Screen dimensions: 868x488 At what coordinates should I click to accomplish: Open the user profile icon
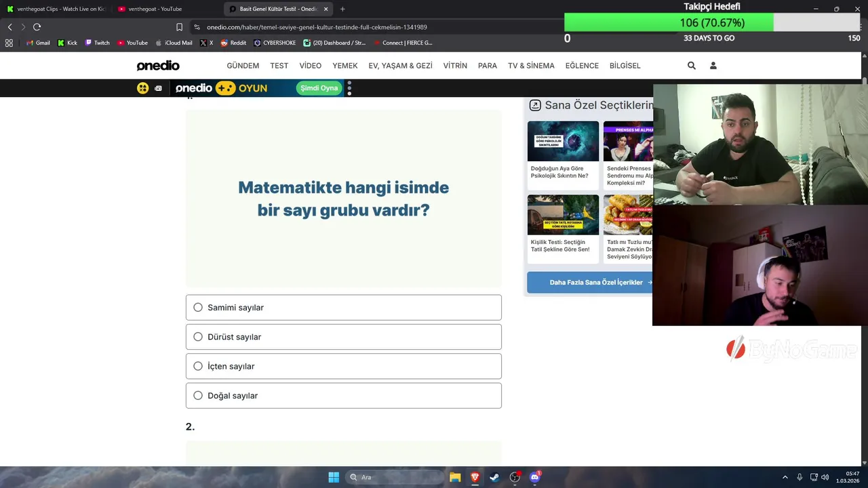[x=713, y=66]
